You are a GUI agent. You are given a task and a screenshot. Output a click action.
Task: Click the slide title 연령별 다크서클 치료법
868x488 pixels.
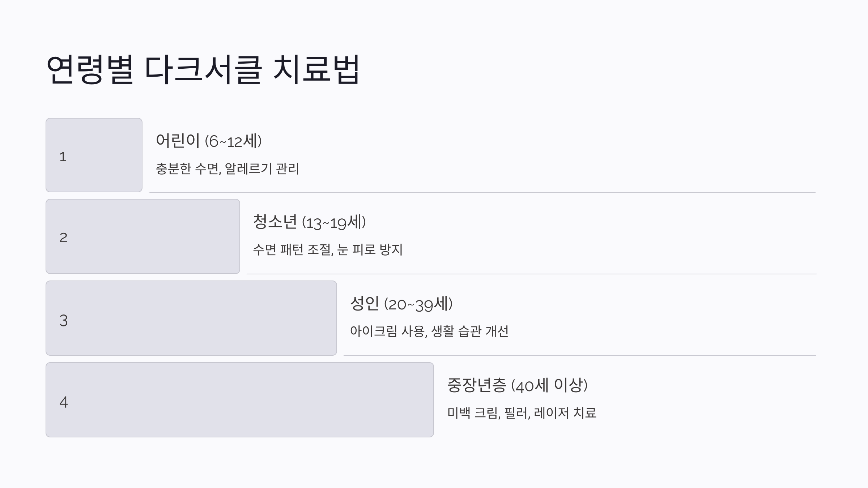pos(203,69)
